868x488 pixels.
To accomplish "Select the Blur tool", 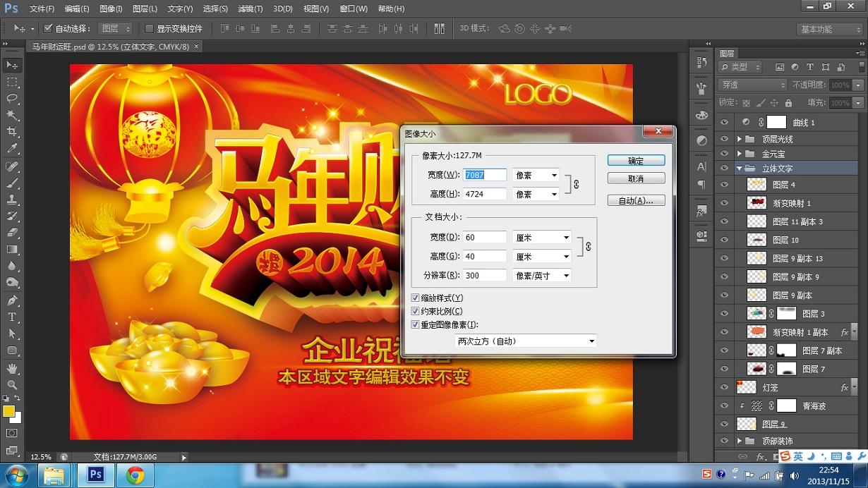I will tap(12, 266).
